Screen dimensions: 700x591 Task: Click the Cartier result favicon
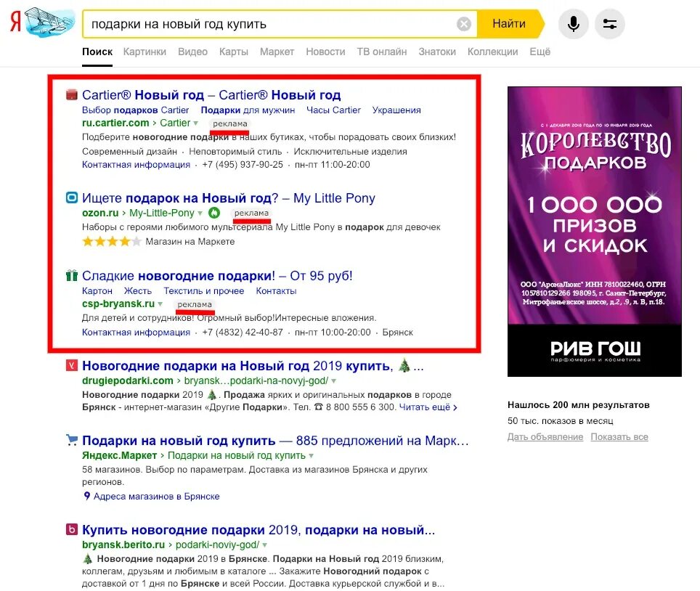pyautogui.click(x=71, y=94)
